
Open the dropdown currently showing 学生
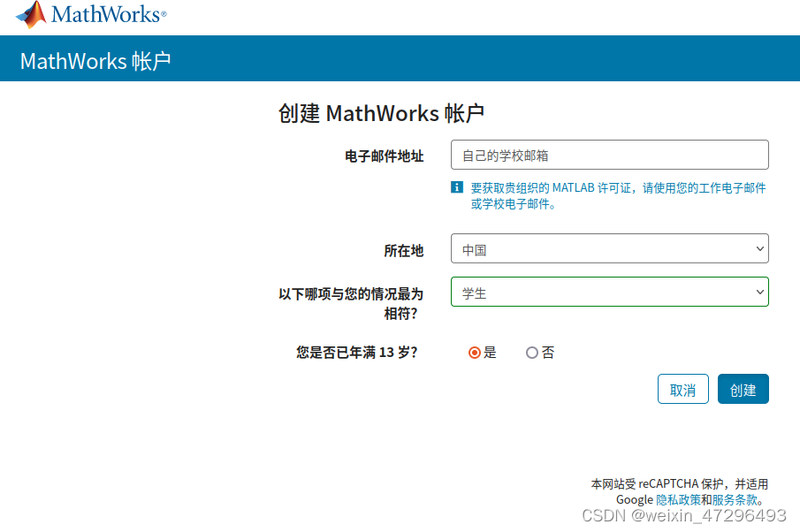pyautogui.click(x=610, y=292)
